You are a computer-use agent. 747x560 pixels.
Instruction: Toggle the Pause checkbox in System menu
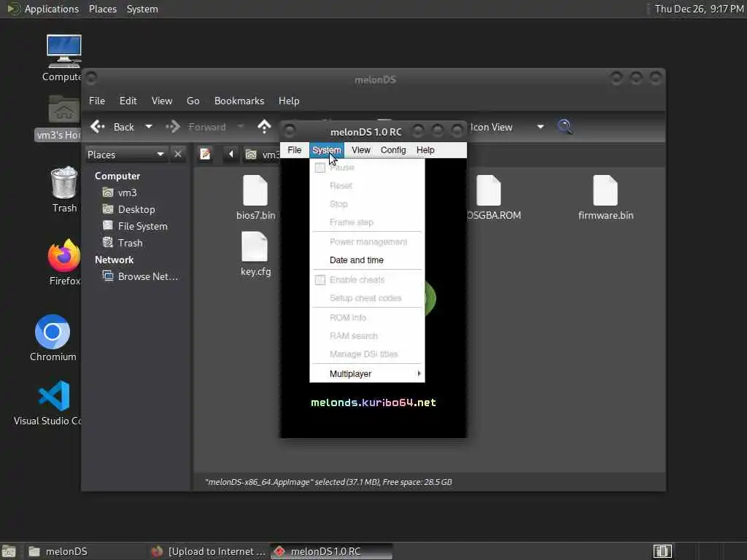320,168
